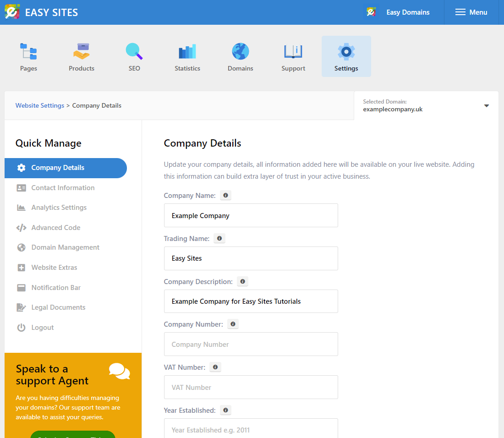Show info tooltip for Year Established
This screenshot has width=504, height=438.
click(x=225, y=410)
